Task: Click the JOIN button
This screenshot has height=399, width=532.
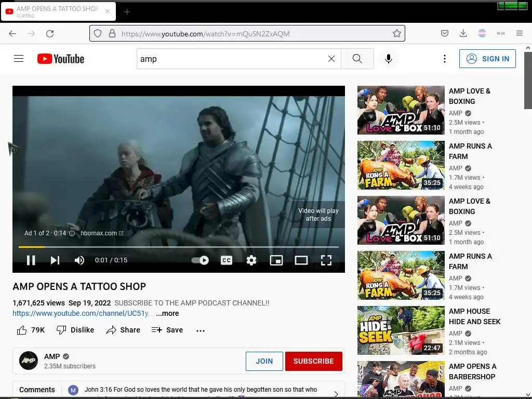Action: [264, 361]
